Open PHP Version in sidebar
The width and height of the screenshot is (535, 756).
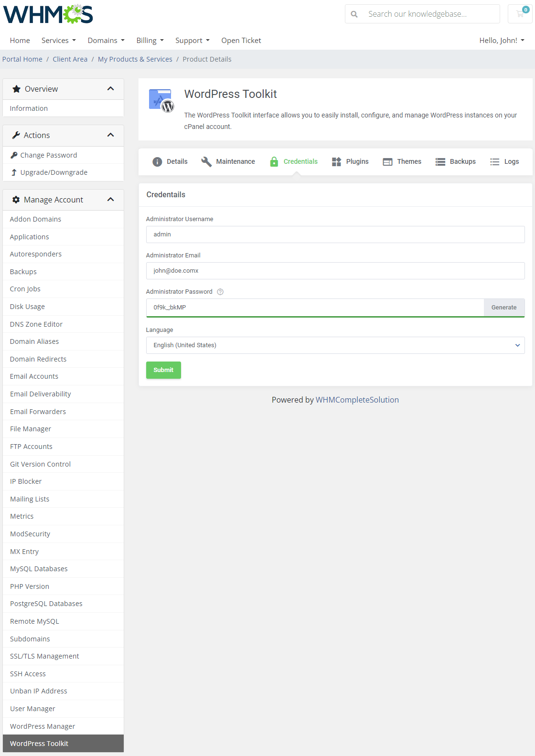click(x=63, y=586)
